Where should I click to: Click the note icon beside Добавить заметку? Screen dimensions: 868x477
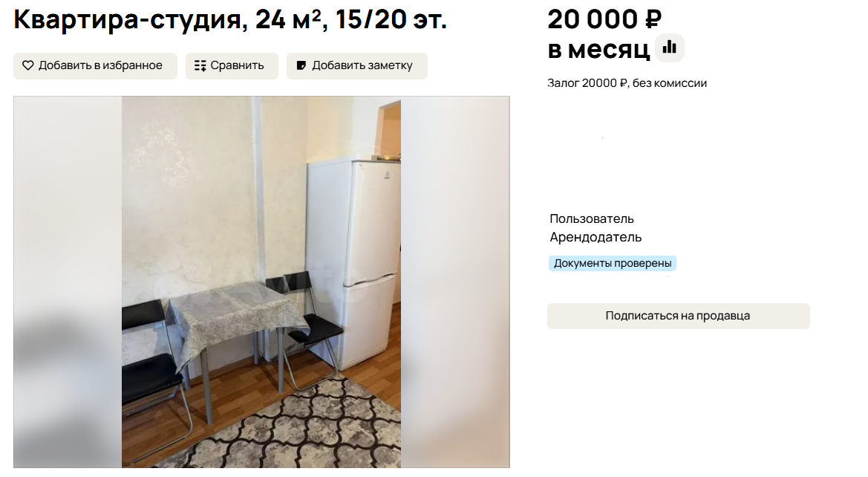pyautogui.click(x=301, y=65)
